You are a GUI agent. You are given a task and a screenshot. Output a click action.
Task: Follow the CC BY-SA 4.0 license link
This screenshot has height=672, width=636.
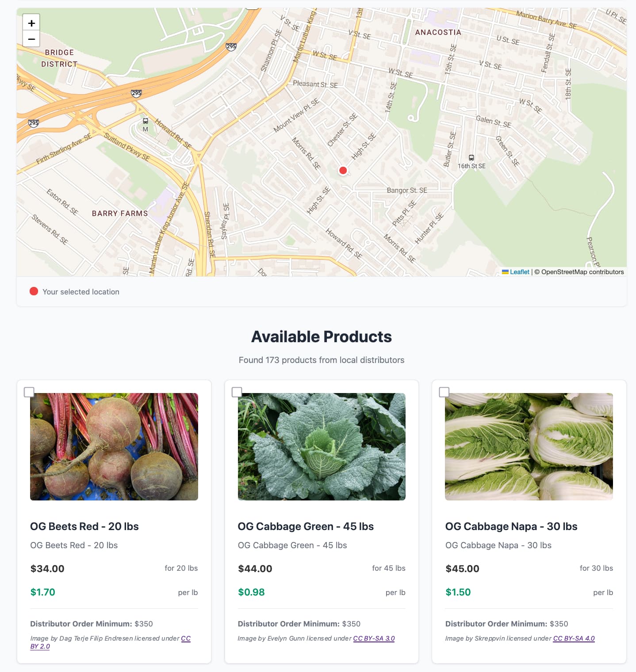point(574,638)
